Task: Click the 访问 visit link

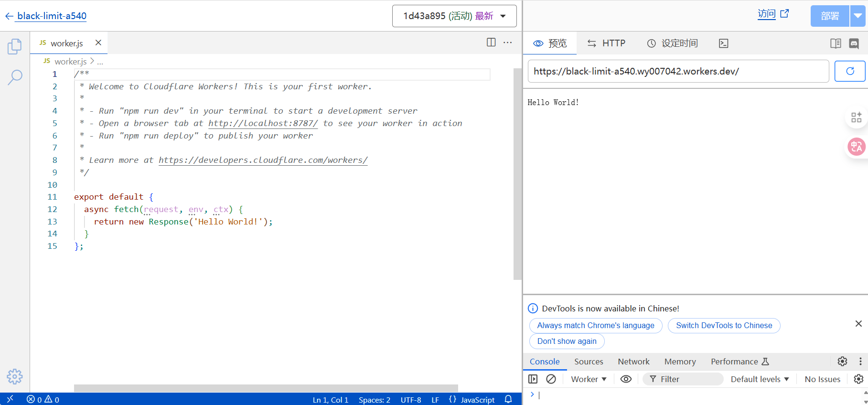Action: [766, 14]
